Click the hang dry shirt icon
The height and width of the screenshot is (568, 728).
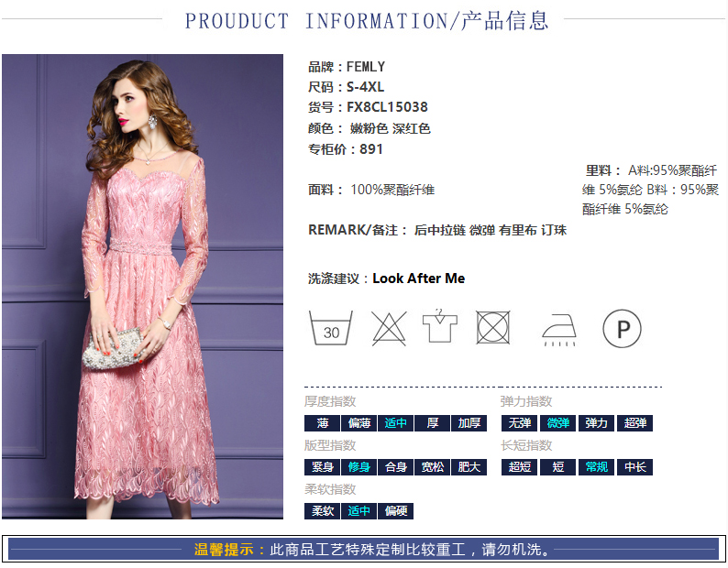(x=440, y=326)
